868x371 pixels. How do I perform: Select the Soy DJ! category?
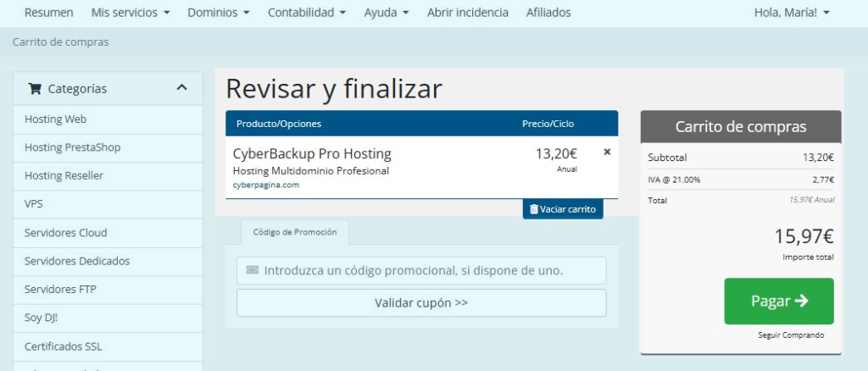point(108,318)
